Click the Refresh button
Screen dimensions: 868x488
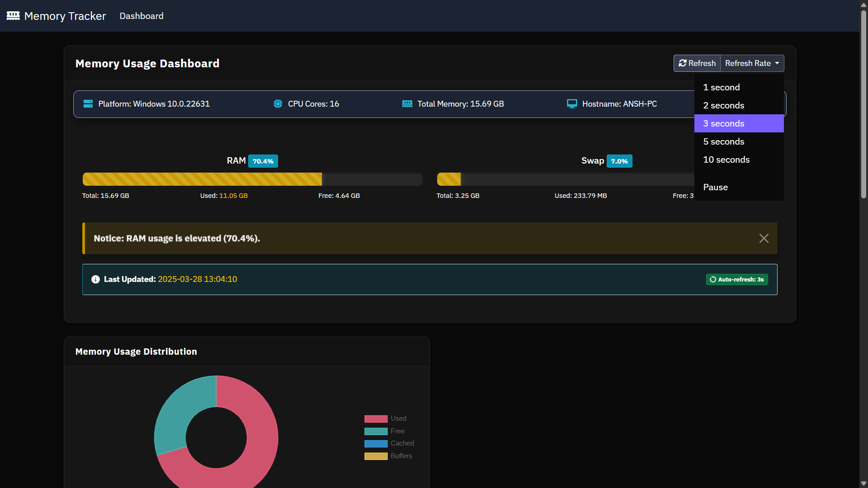coord(697,63)
